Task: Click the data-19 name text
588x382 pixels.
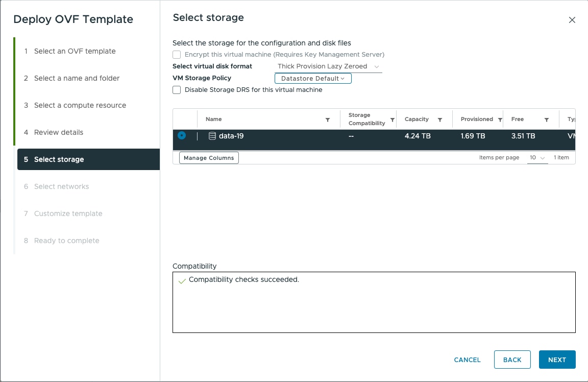Action: [x=231, y=136]
